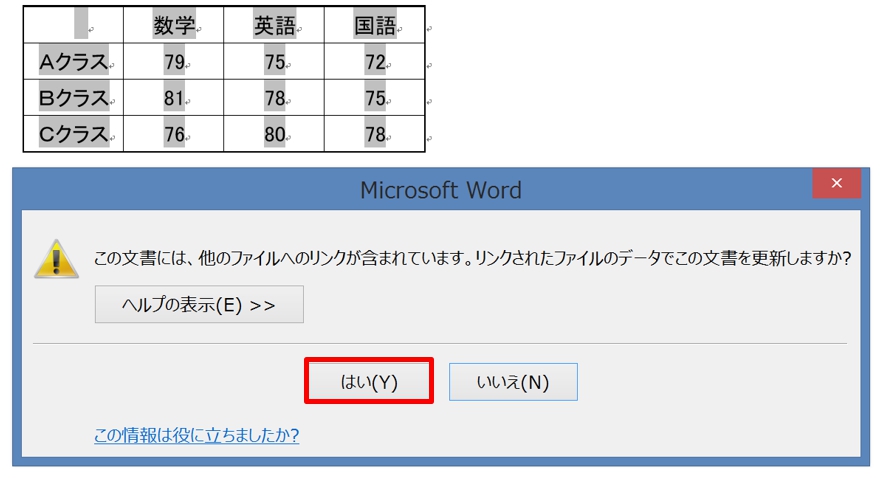Screen dimensions: 884x478
Task: Click the Microsoft Word dialog title
Action: [x=441, y=190]
